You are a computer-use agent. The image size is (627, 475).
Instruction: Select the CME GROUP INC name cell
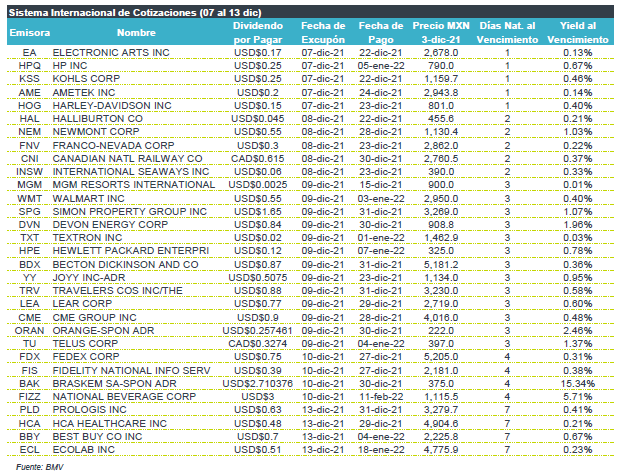click(x=94, y=318)
